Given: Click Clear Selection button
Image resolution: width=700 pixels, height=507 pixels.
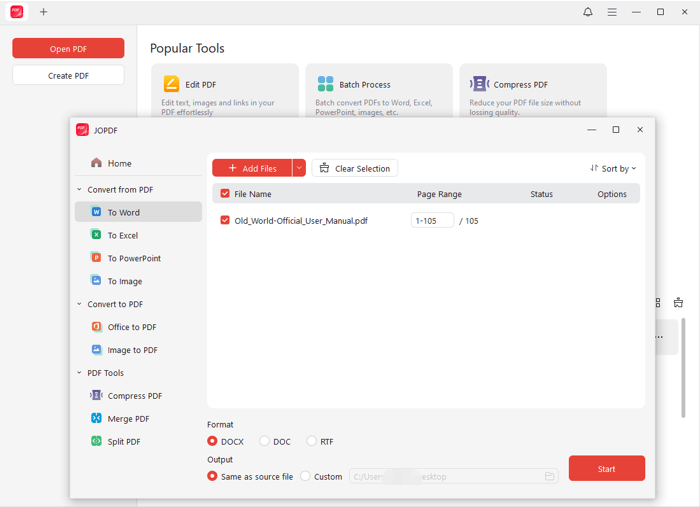Looking at the screenshot, I should tap(355, 168).
